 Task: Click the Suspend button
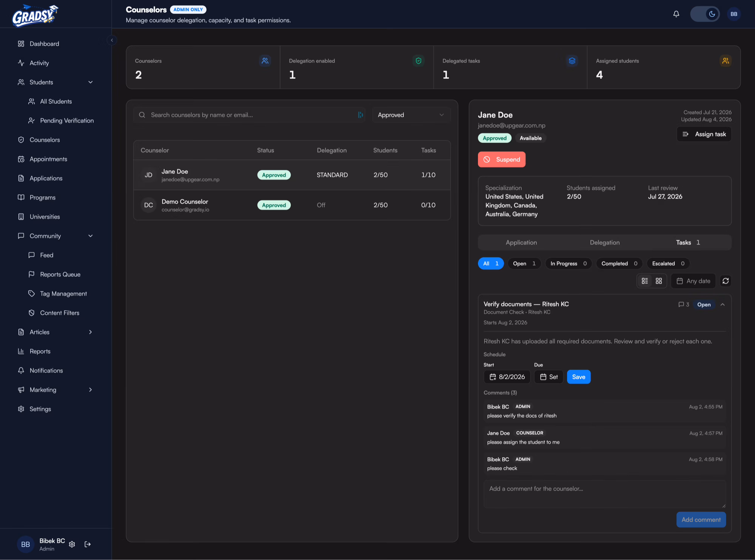[x=501, y=159]
